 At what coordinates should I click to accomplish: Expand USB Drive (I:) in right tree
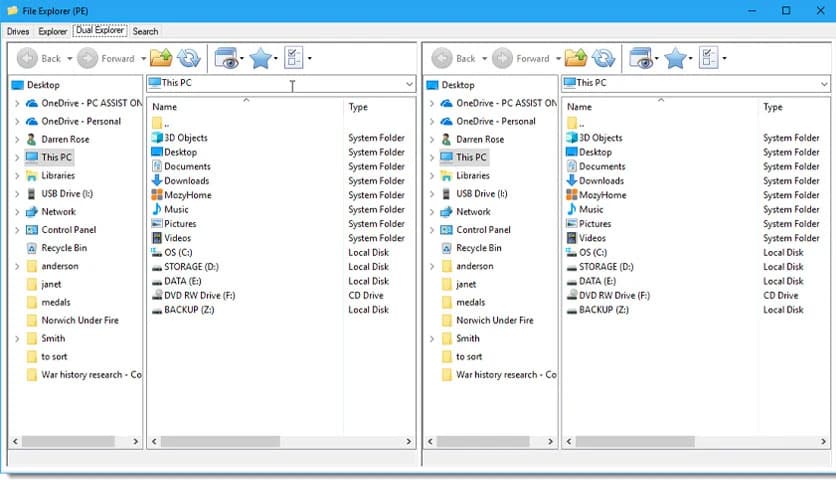[432, 193]
